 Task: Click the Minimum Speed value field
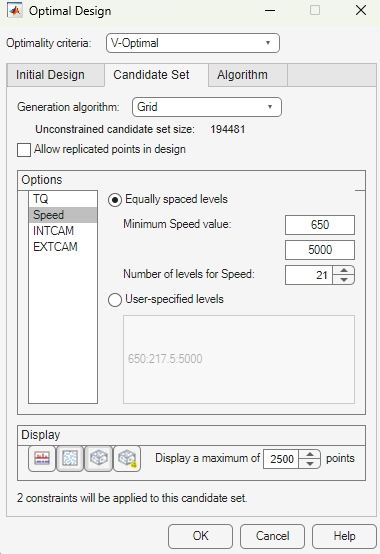pos(320,225)
